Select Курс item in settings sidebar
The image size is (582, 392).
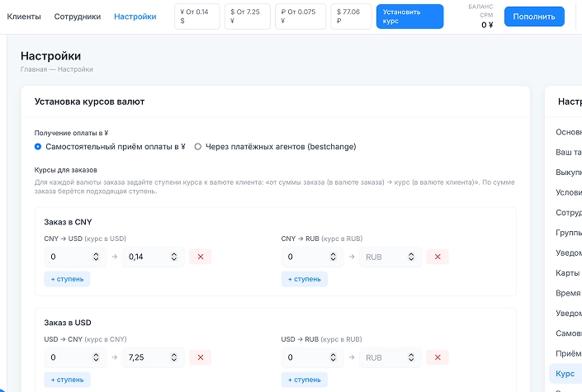565,374
